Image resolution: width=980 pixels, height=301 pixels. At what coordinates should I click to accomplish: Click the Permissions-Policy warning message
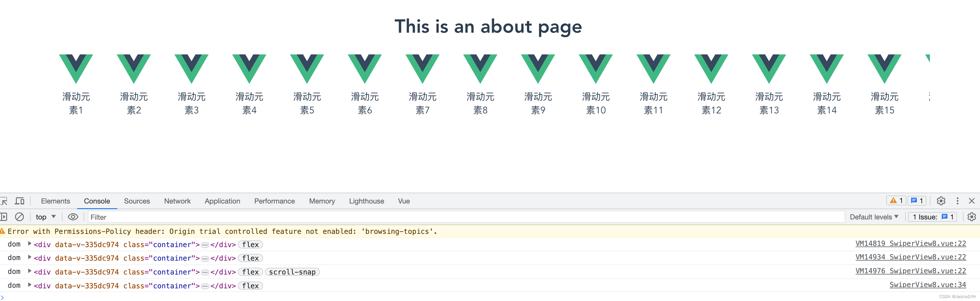click(x=222, y=231)
